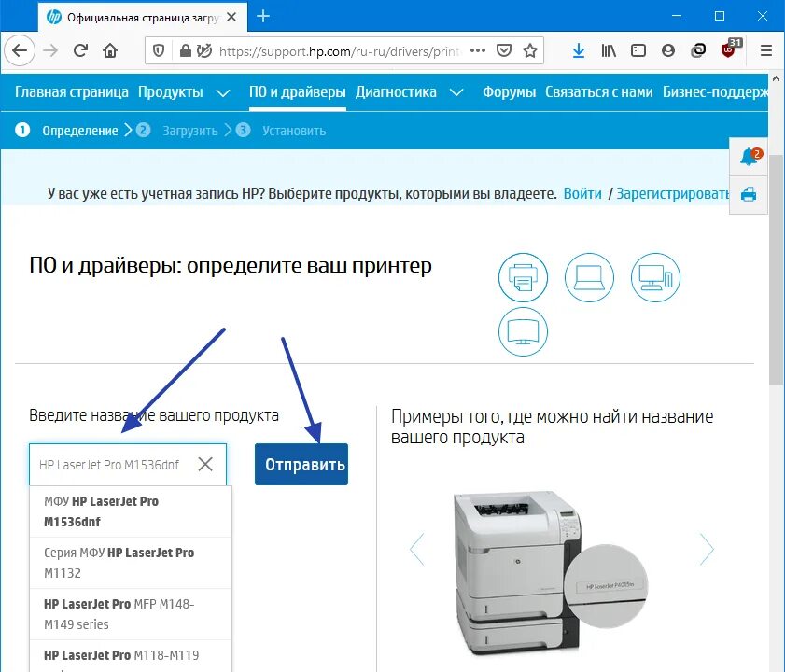Click the browser forward arrow
The width and height of the screenshot is (785, 672).
click(50, 50)
